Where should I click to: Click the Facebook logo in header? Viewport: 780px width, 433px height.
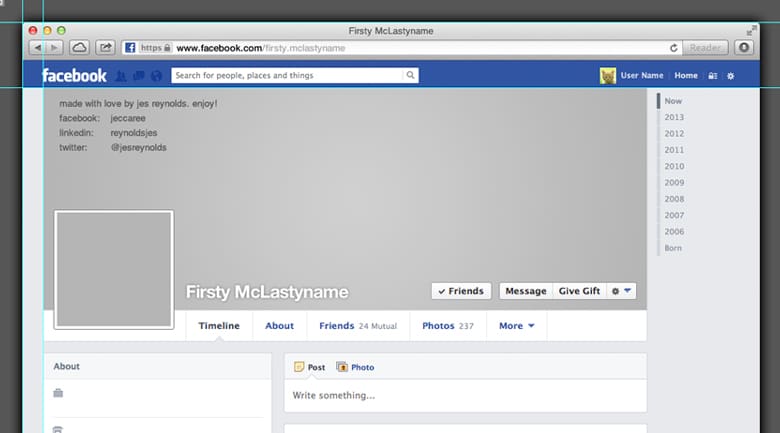(x=74, y=76)
